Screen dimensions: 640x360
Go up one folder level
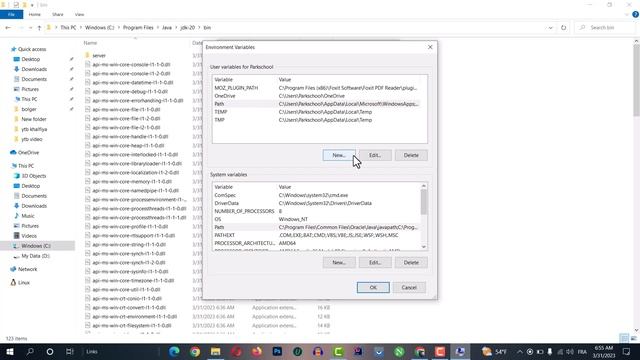(x=39, y=28)
